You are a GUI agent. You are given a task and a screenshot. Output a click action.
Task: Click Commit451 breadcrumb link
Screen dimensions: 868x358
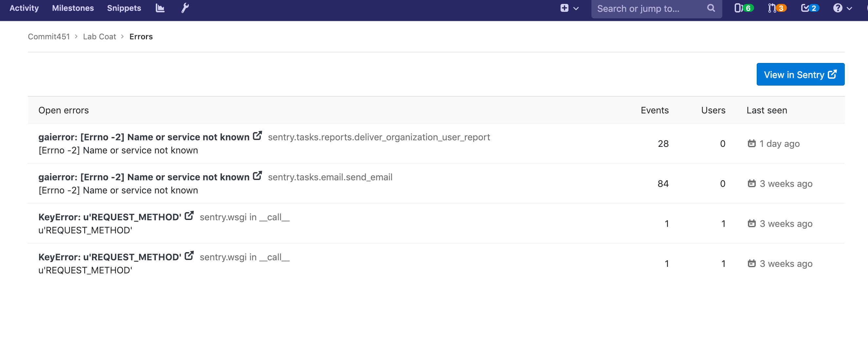tap(49, 36)
